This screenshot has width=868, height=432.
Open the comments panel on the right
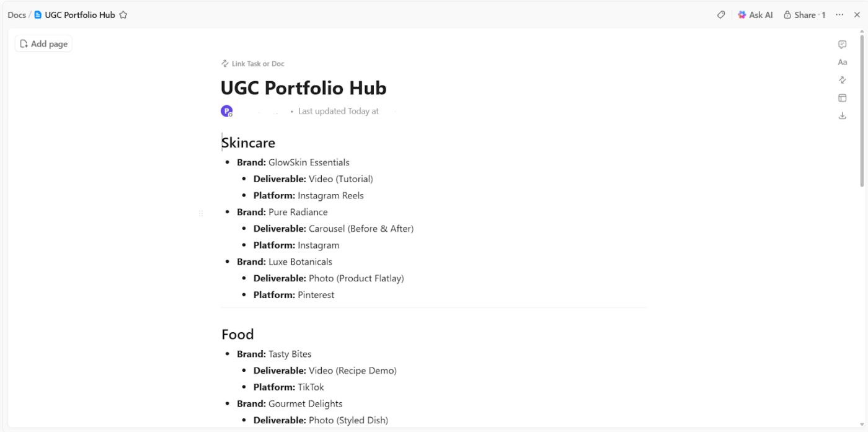pyautogui.click(x=842, y=44)
